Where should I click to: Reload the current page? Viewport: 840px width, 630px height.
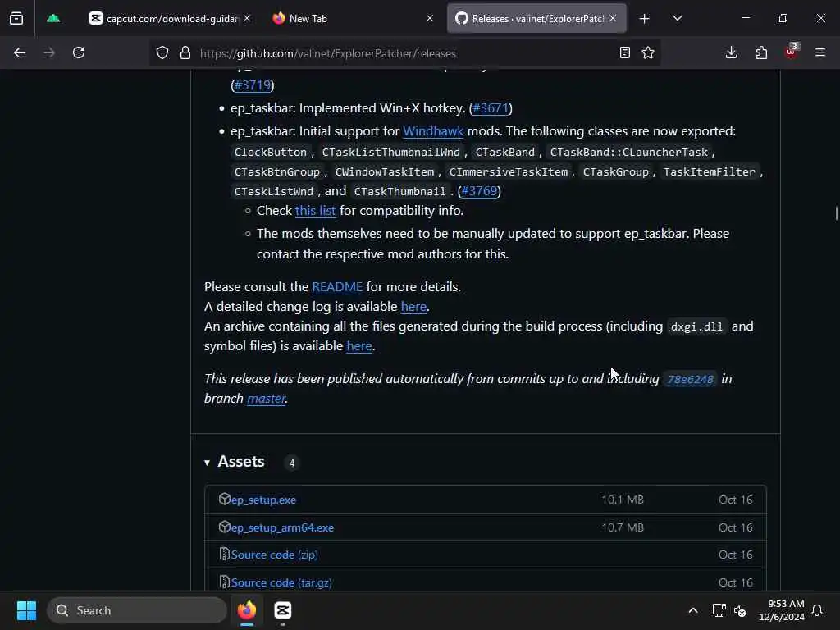coord(79,52)
